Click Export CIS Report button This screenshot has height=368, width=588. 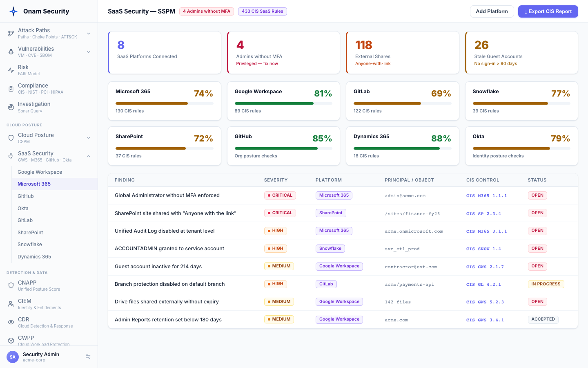[548, 11]
